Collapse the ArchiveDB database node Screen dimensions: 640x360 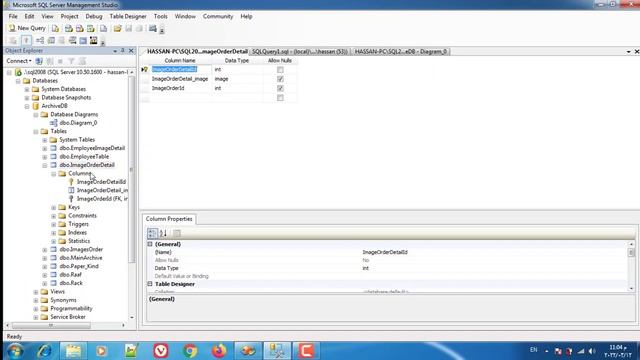pyautogui.click(x=27, y=106)
